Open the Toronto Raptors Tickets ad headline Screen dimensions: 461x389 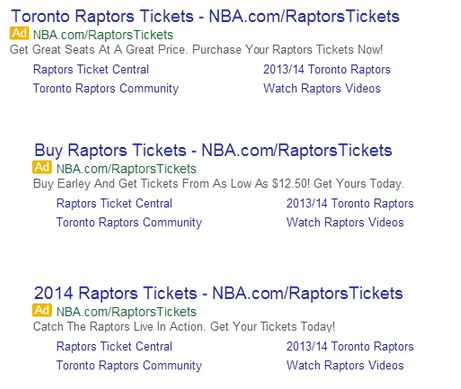tap(205, 16)
